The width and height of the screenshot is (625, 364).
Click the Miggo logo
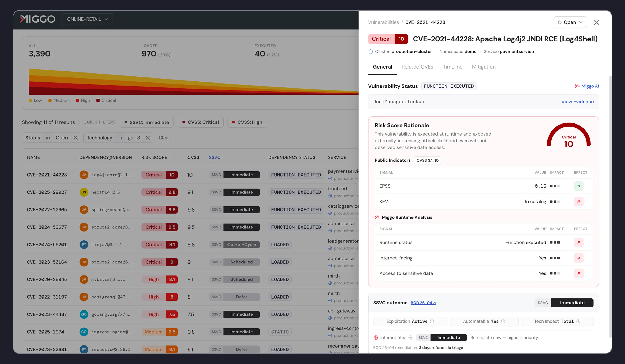38,19
